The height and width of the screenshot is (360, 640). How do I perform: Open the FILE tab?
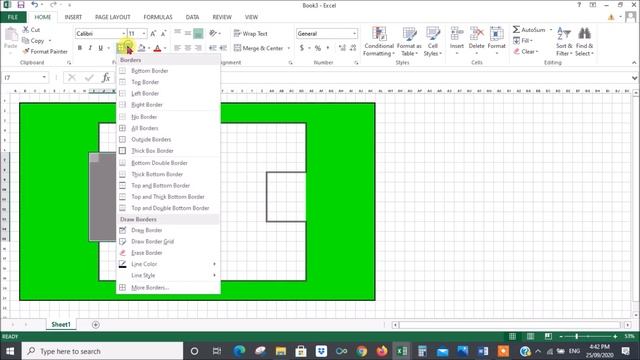click(x=13, y=17)
